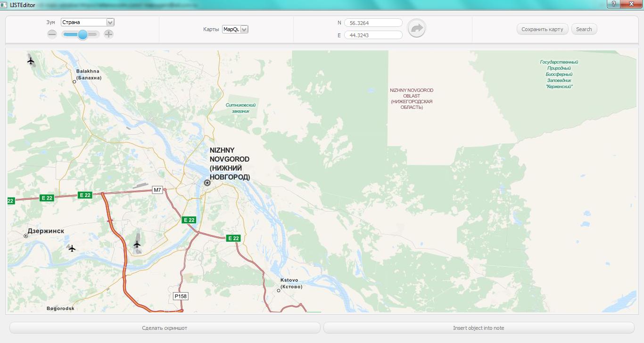Click the zoom out minus icon
Viewport: 644px width, 343px height.
tap(52, 34)
